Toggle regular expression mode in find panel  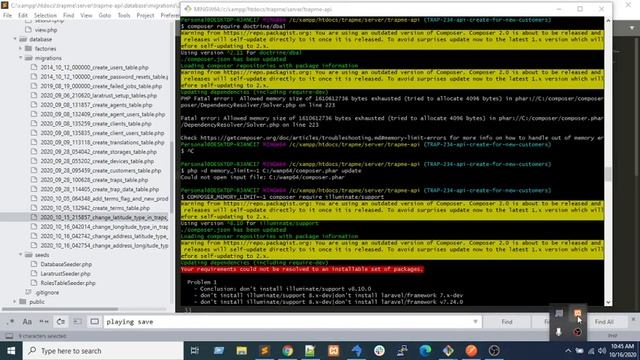[10, 322]
